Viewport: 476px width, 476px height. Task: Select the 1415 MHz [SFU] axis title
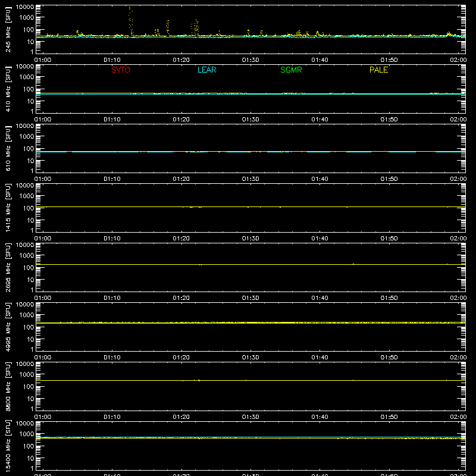tap(8, 208)
